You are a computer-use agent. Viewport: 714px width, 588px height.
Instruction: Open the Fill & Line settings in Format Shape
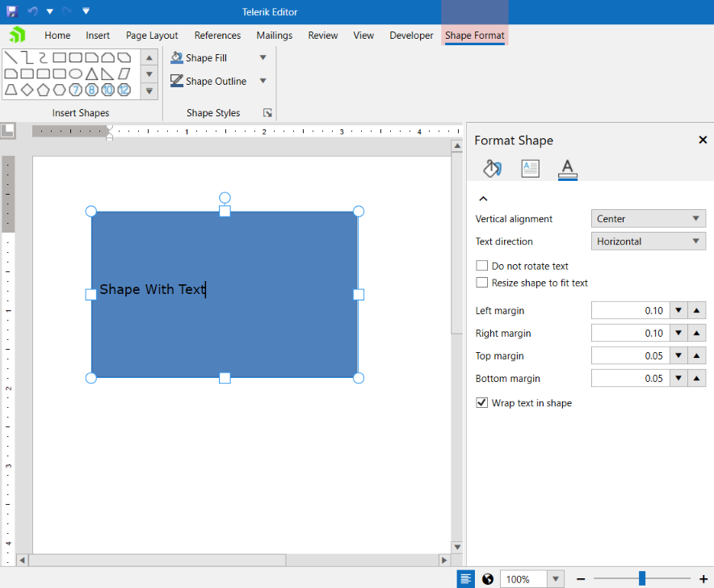point(492,168)
